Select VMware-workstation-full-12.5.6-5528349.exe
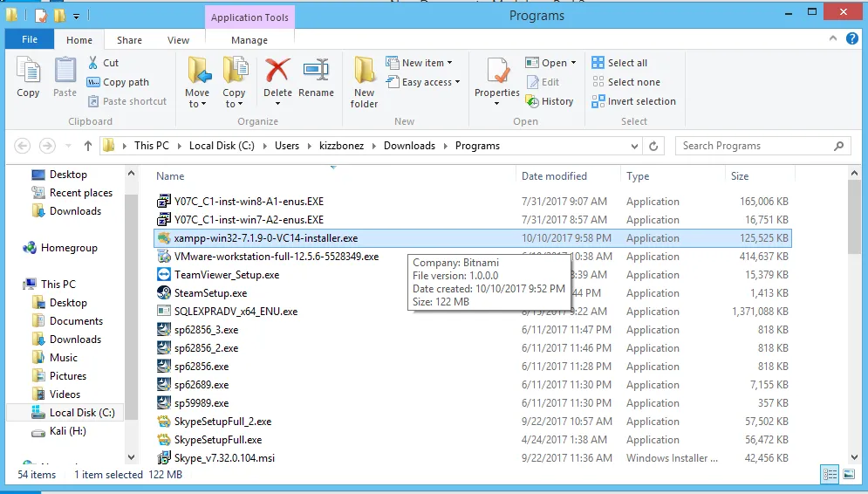This screenshot has width=868, height=494. click(x=277, y=257)
